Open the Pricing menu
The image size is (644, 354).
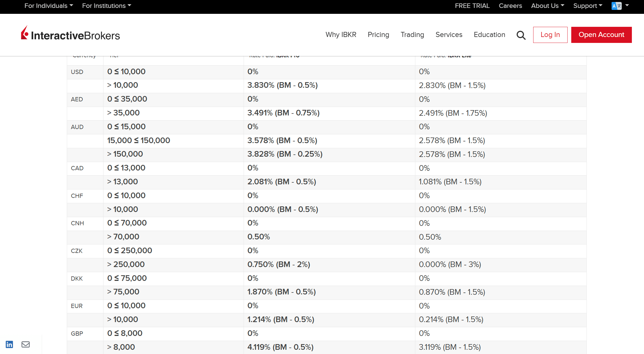tap(378, 34)
